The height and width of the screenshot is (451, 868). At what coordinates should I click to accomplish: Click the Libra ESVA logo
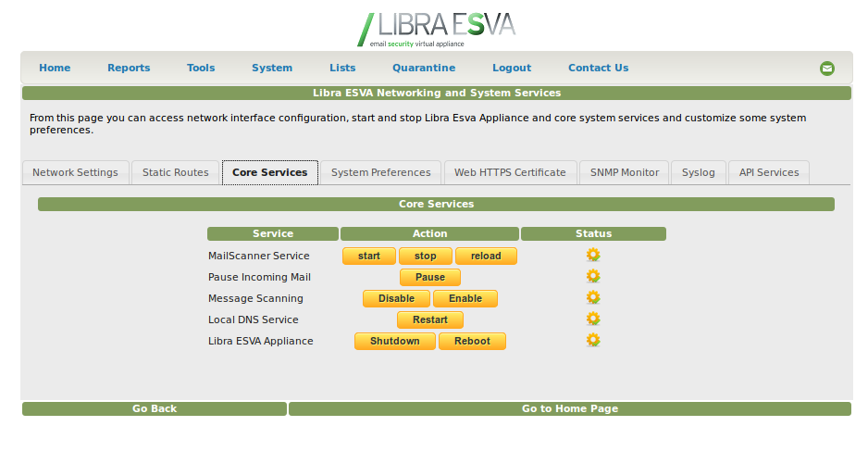[436, 30]
